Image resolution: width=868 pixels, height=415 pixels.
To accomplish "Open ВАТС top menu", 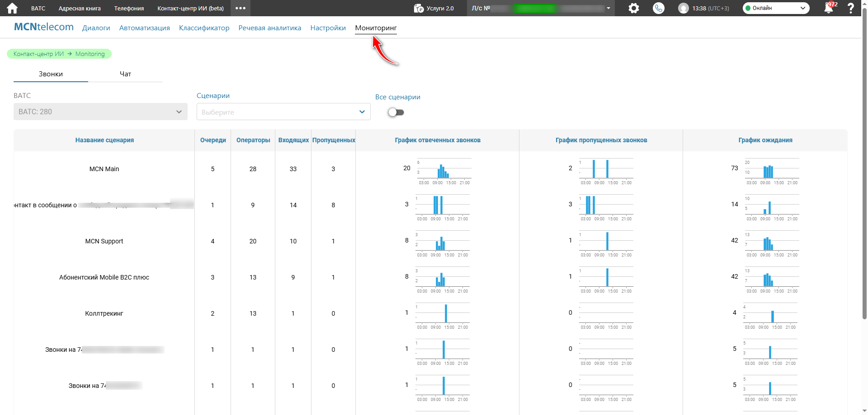I will click(38, 8).
